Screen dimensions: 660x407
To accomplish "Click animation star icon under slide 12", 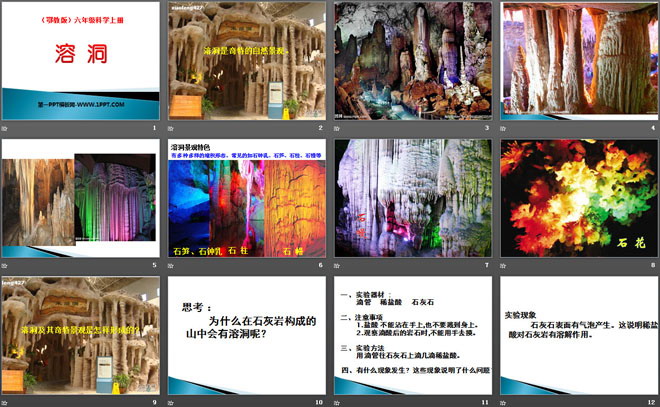I will [503, 403].
